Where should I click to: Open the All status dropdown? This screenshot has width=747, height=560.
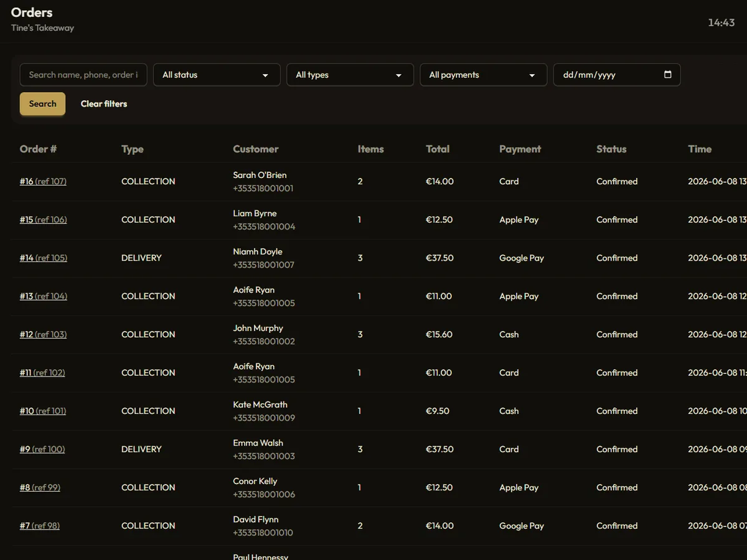pos(217,75)
